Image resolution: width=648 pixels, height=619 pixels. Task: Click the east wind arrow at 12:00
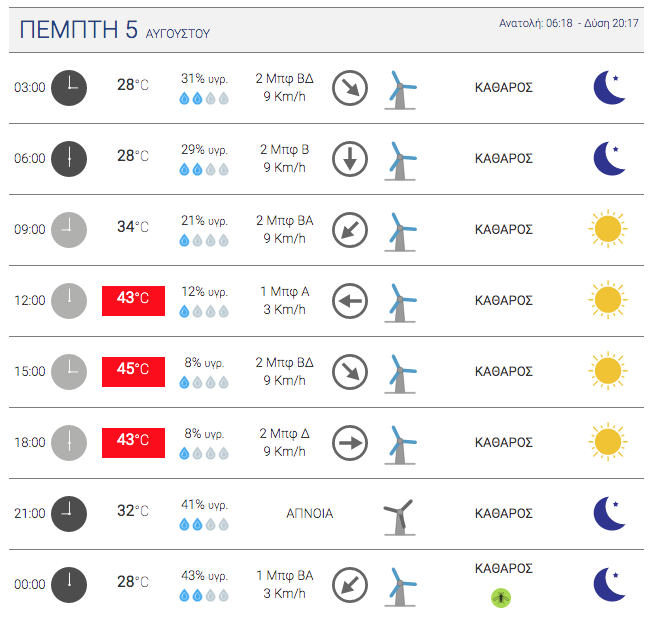tap(350, 300)
